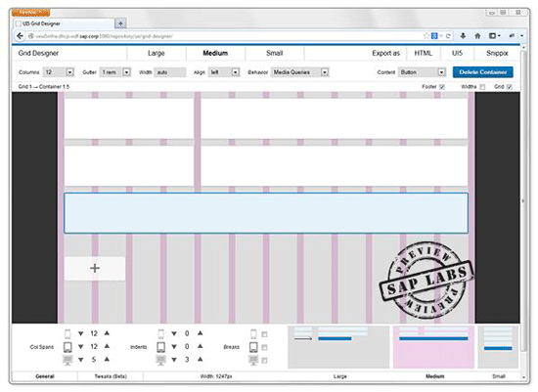Click phone icon in Col Spans row

coord(67,333)
